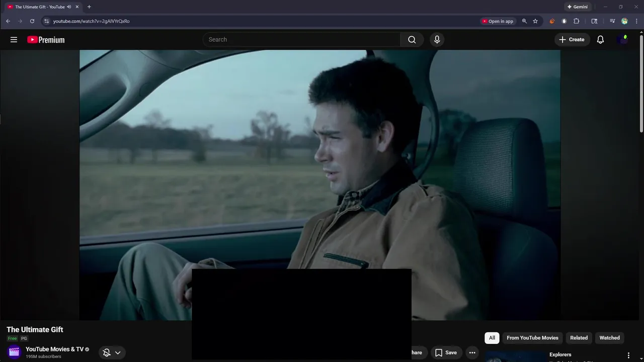Focus the YouTube search box
This screenshot has width=644, height=362.
[x=302, y=40]
